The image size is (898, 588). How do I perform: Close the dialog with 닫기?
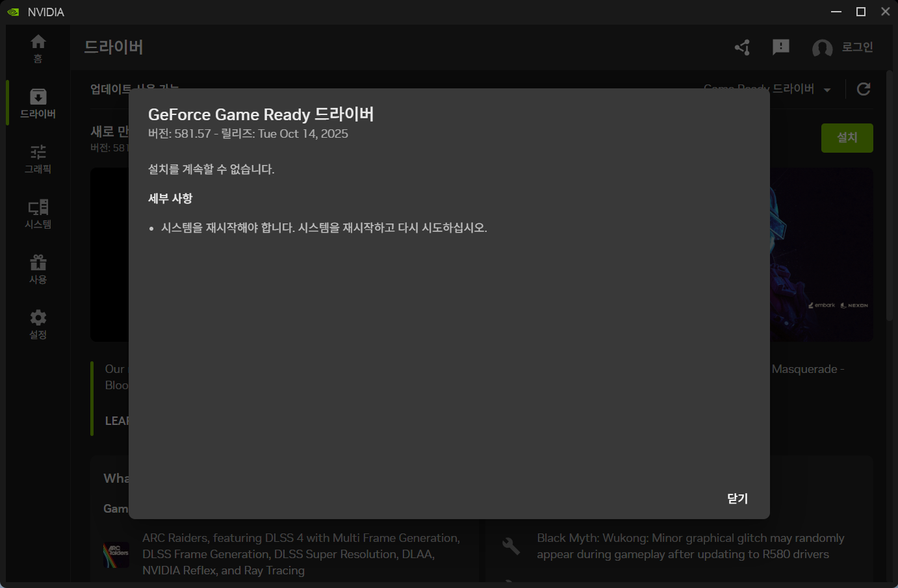tap(738, 498)
